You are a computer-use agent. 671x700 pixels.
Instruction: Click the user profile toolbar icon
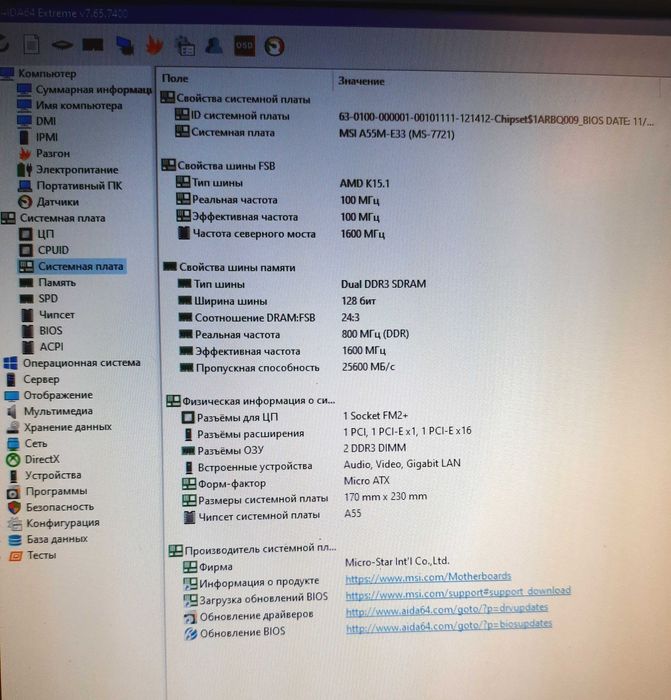pyautogui.click(x=214, y=45)
